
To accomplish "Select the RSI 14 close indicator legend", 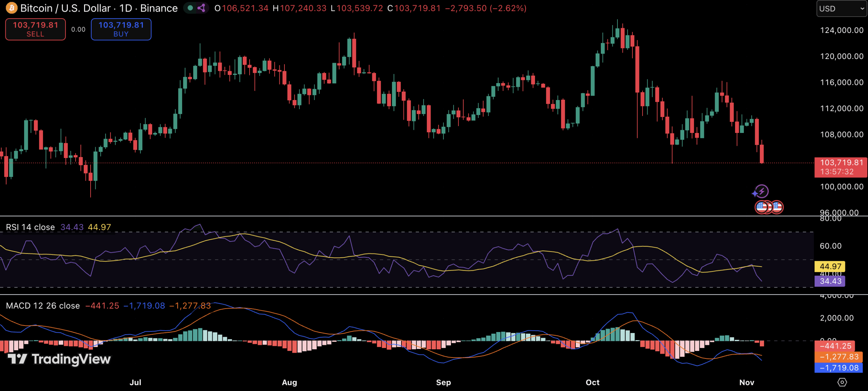I will coord(31,227).
